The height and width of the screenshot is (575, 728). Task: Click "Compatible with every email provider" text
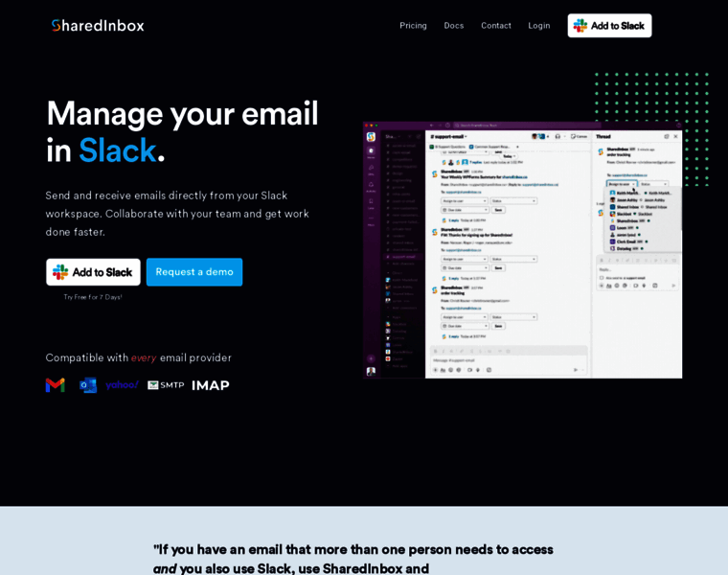[x=138, y=357]
